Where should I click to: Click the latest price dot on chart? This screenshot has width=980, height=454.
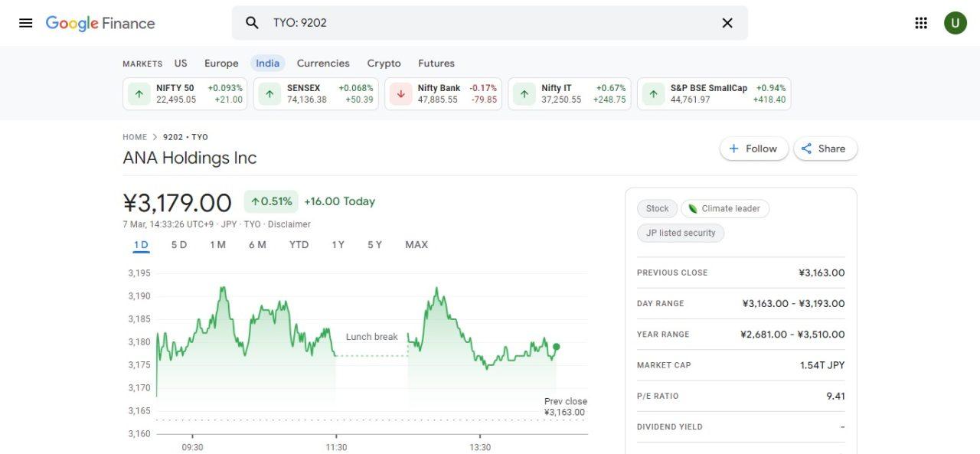[x=557, y=347]
